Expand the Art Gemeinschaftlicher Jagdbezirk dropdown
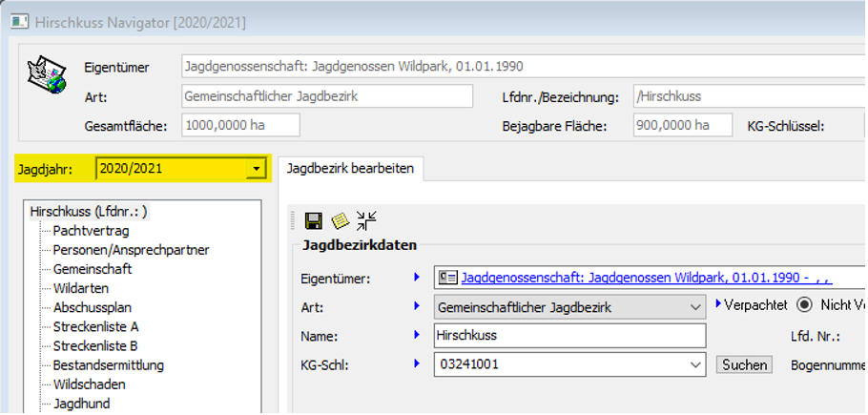 [694, 307]
